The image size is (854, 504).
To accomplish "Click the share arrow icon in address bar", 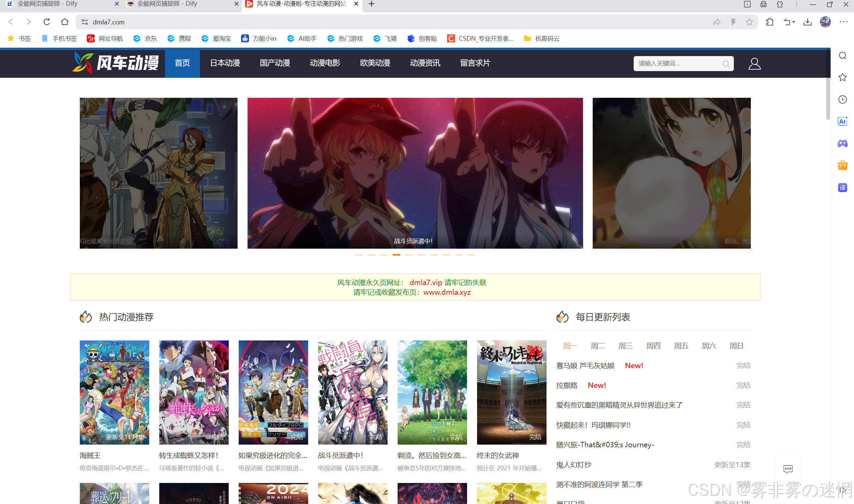I will click(x=717, y=22).
